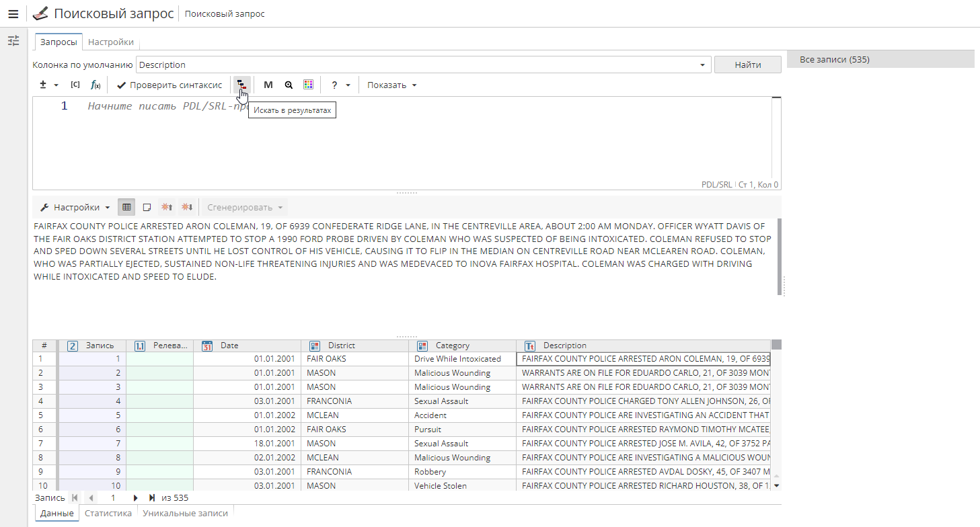Click the question mark help icon

334,85
